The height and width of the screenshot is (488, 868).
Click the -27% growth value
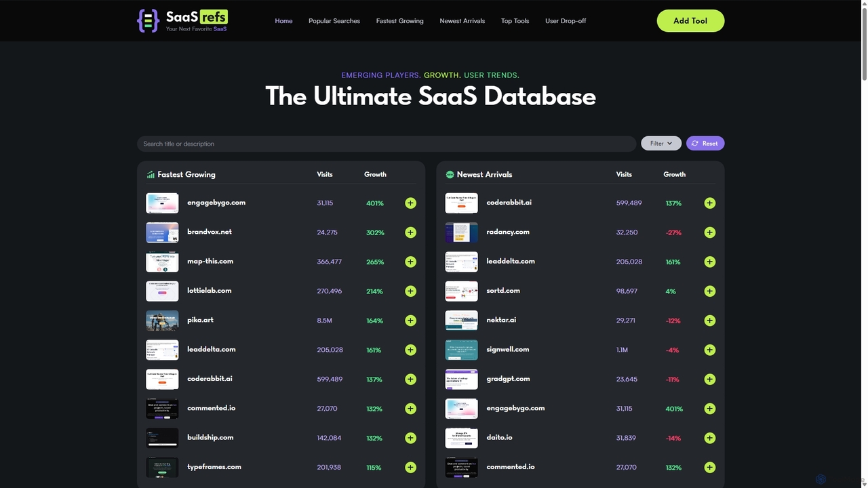(673, 232)
